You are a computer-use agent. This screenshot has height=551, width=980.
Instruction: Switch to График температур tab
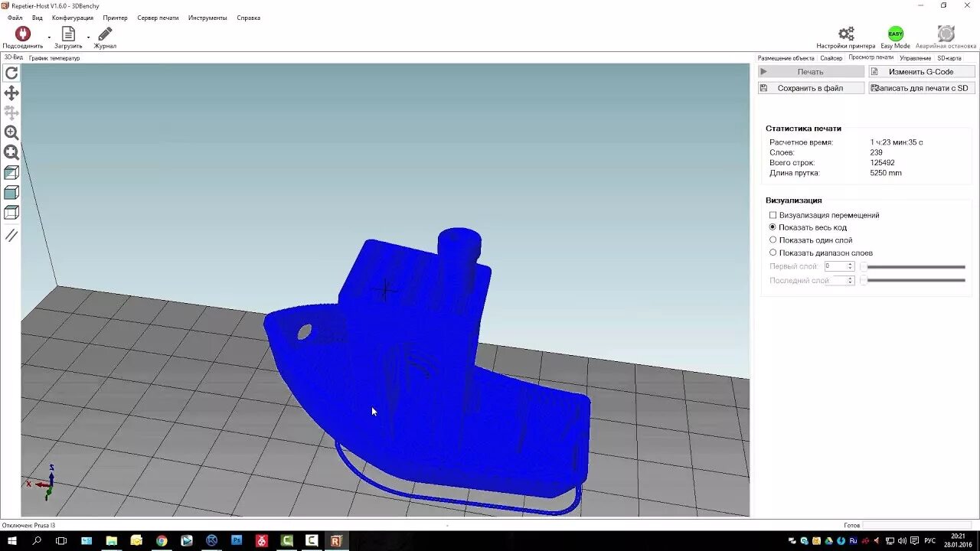[54, 58]
